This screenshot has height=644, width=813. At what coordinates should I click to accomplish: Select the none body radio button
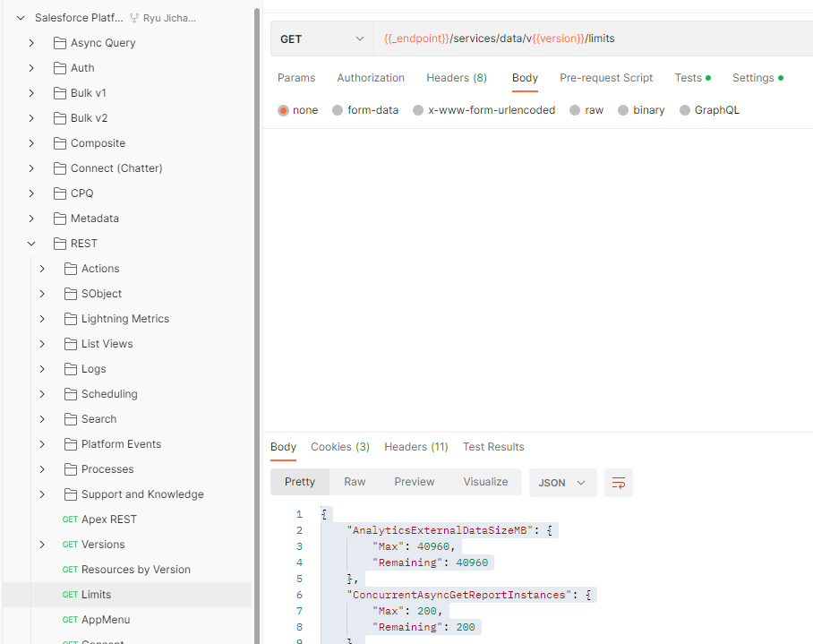[283, 110]
